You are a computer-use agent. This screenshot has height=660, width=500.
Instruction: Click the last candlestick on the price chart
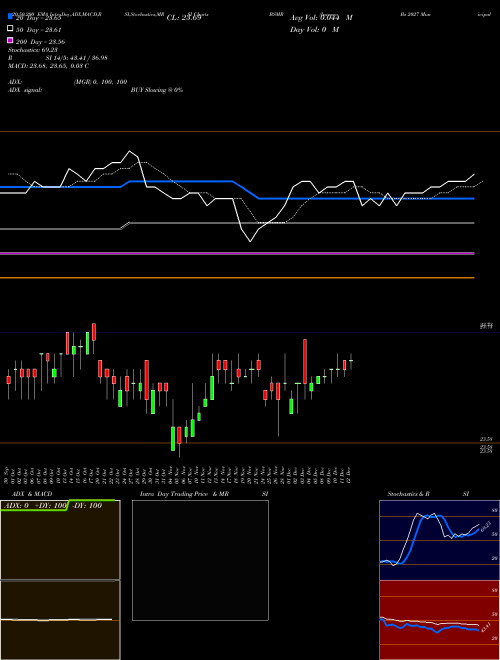351,362
